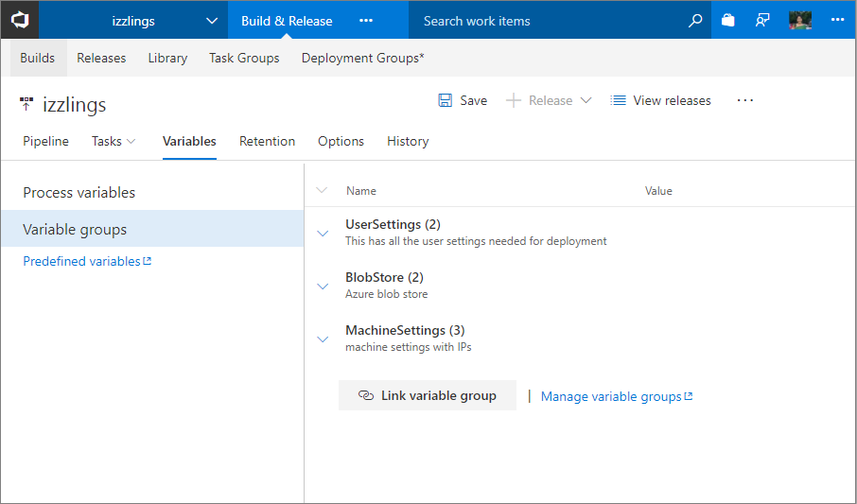Viewport: 857px width, 504px height.
Task: Open the far-right header ellipsis menu
Action: (837, 20)
